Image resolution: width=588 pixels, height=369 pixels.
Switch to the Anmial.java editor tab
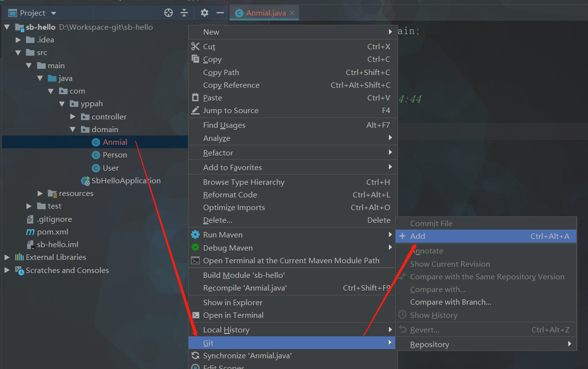pos(266,13)
